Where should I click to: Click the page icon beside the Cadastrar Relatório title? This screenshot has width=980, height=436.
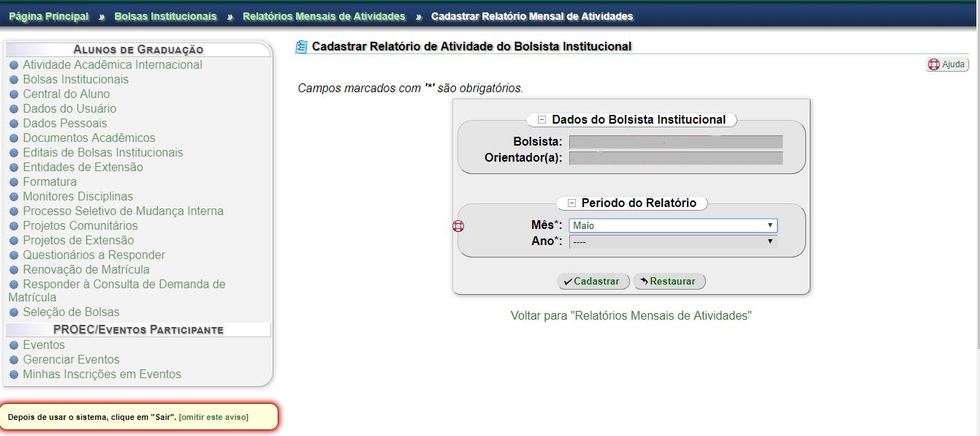point(301,47)
